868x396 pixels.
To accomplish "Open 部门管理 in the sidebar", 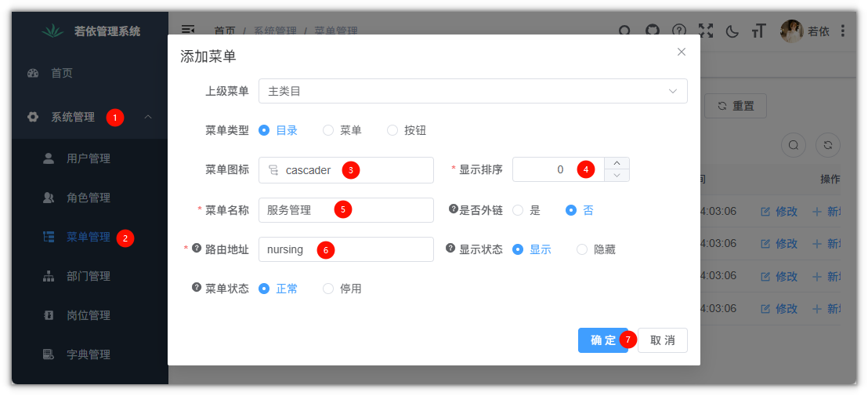I will [89, 276].
